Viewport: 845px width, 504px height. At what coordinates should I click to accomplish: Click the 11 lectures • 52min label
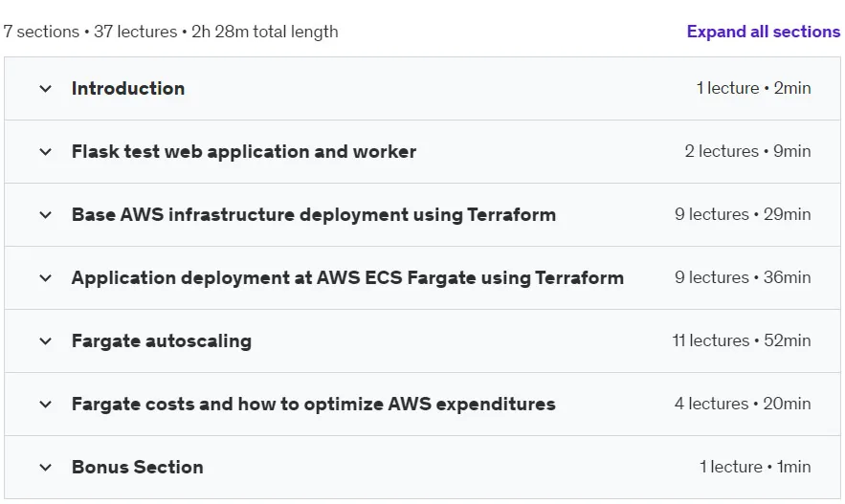[742, 340]
